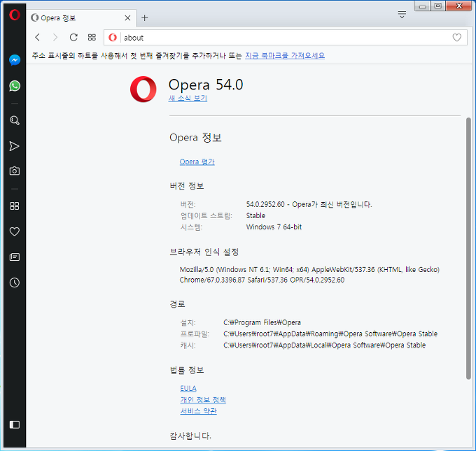
Task: Click the Mozilla/5.0 user agent string
Action: pos(309,275)
